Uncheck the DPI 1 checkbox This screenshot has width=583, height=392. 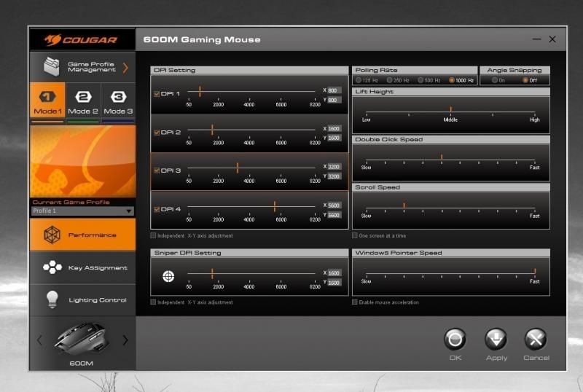pos(157,94)
